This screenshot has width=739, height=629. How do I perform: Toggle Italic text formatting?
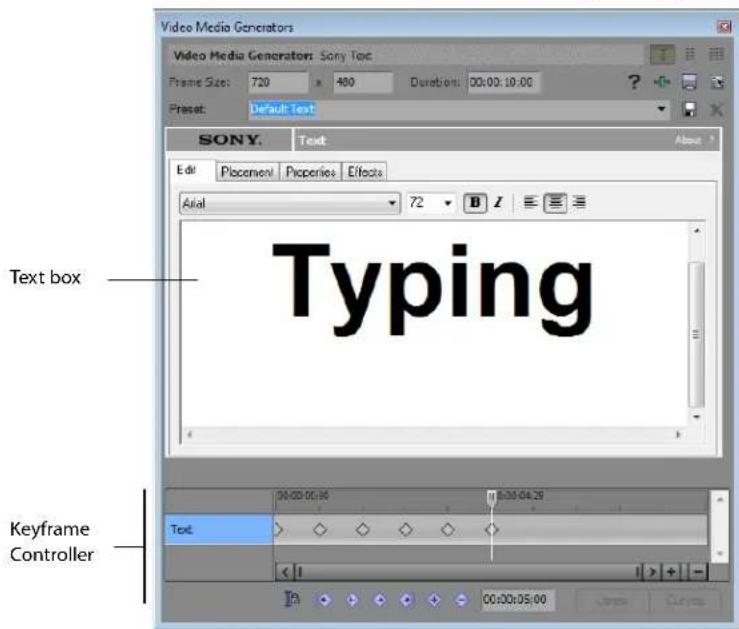[498, 203]
